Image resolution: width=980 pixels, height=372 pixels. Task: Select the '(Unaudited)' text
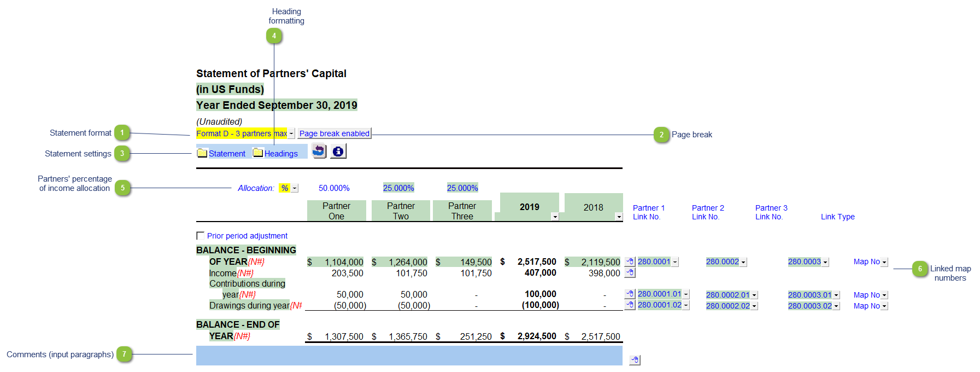pyautogui.click(x=219, y=121)
